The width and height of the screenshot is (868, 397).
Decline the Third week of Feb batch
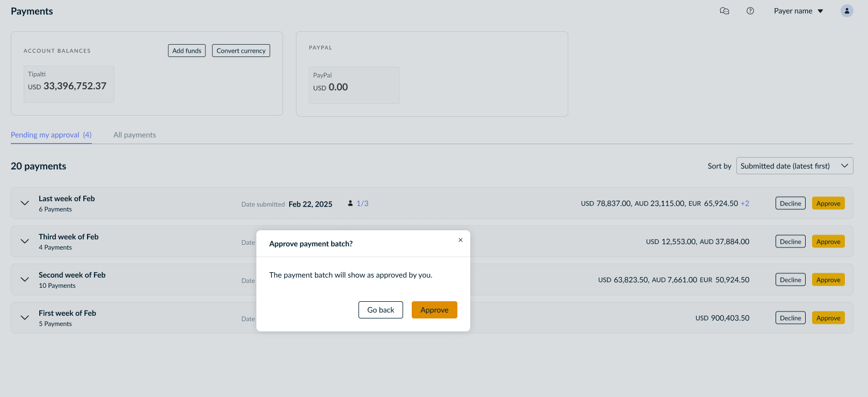click(791, 242)
